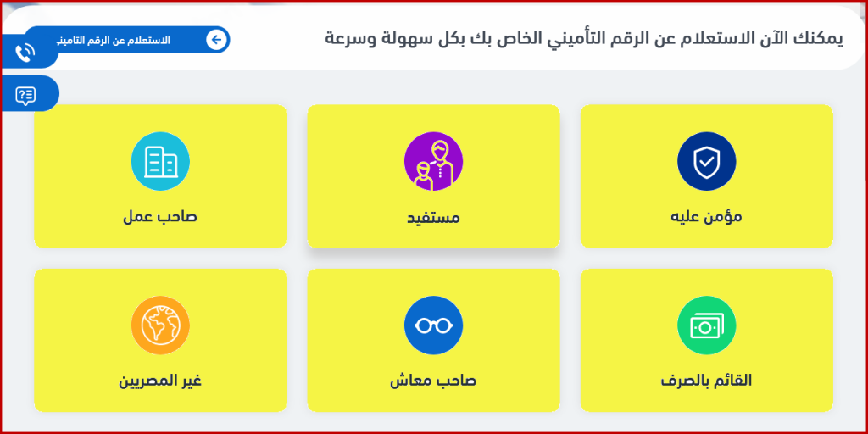Image resolution: width=868 pixels, height=434 pixels.
Task: Open the phone call floating icon
Action: click(x=25, y=53)
